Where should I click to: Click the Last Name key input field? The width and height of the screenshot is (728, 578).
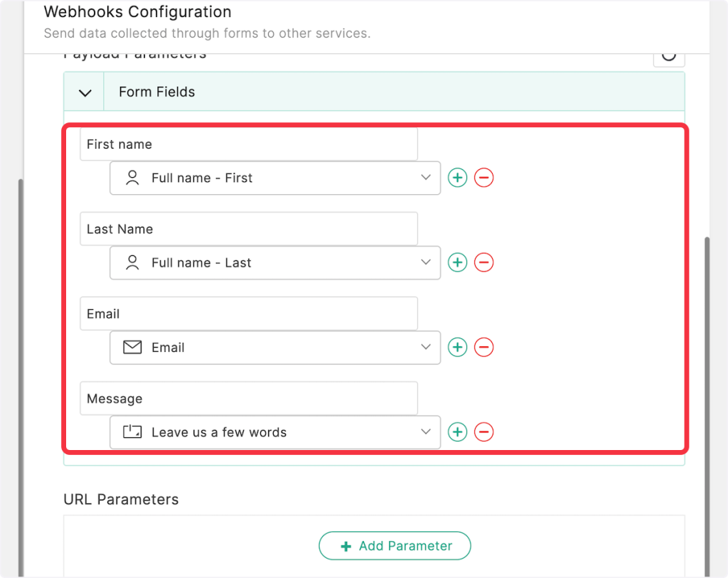(x=248, y=229)
